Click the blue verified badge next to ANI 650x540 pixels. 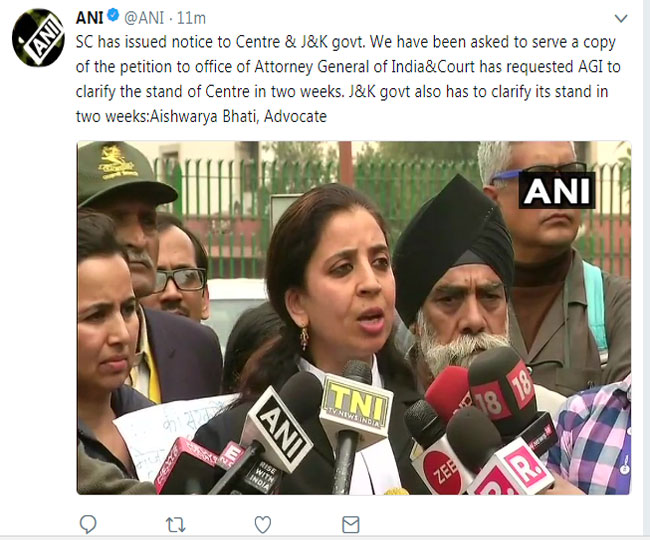113,16
